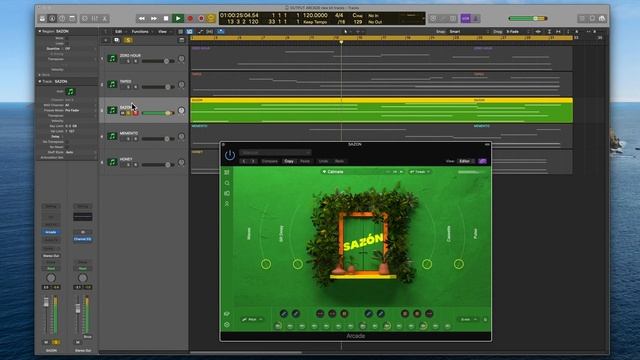Viewport: 640px width, 360px height.
Task: Open the Tweak dropdown in Arcade
Action: click(420, 172)
